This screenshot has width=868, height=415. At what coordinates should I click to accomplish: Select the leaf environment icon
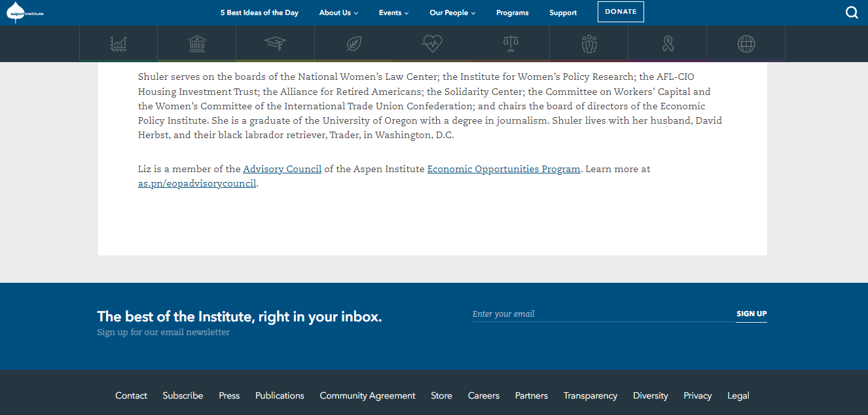354,44
